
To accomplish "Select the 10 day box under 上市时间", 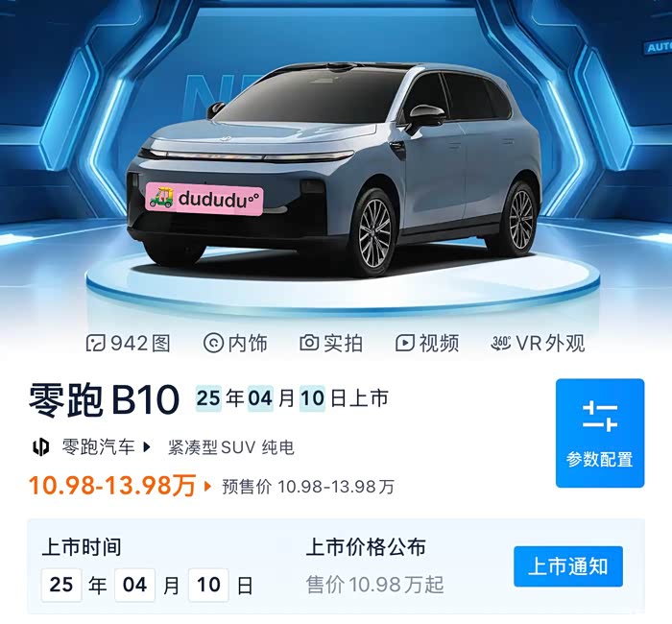I will [208, 585].
